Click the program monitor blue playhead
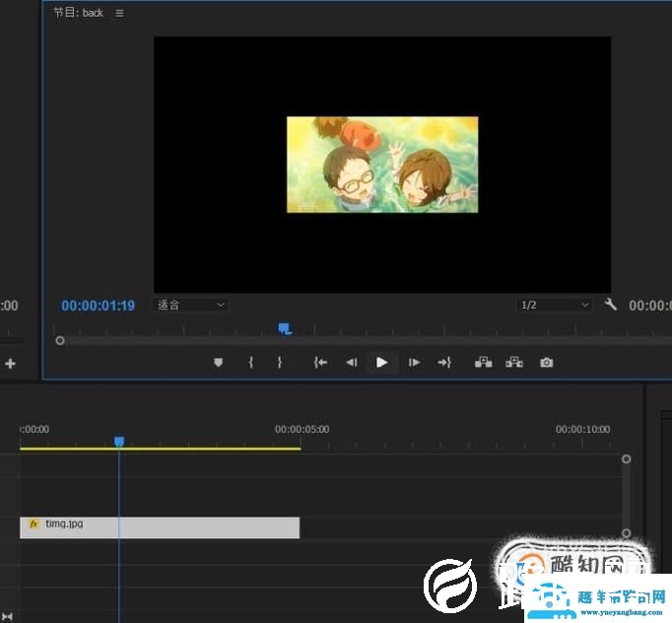The height and width of the screenshot is (623, 672). click(285, 329)
